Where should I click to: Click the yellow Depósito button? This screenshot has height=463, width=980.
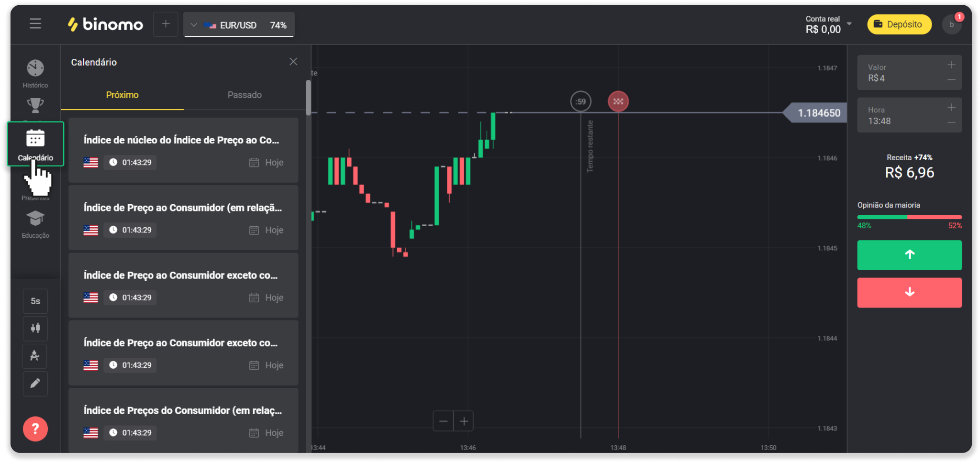[x=899, y=24]
